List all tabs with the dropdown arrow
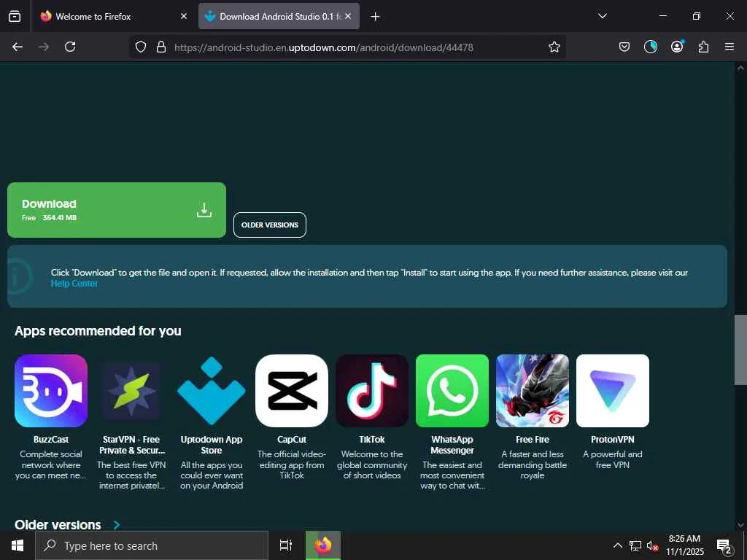This screenshot has width=747, height=560. (602, 16)
